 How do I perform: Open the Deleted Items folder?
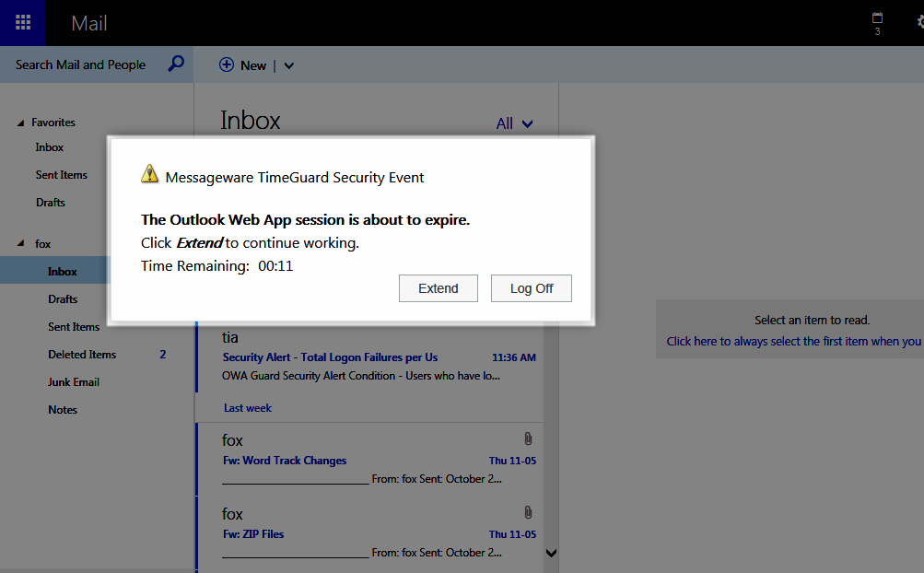click(x=82, y=355)
